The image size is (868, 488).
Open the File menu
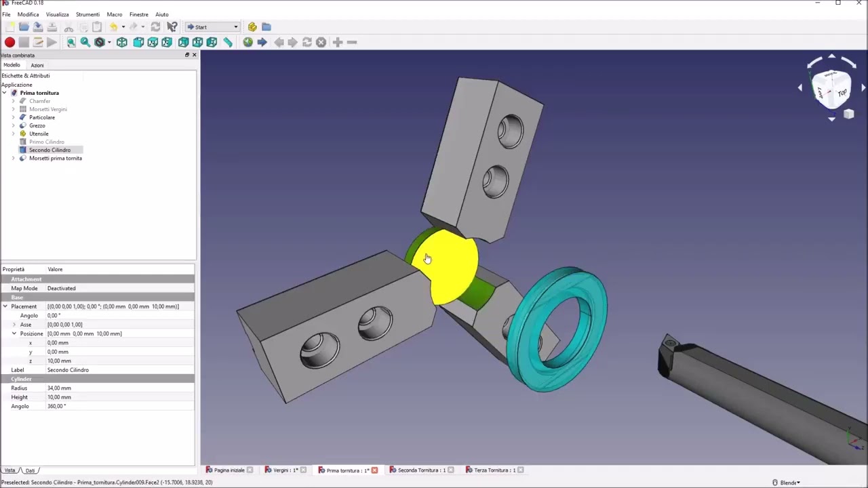click(x=6, y=14)
